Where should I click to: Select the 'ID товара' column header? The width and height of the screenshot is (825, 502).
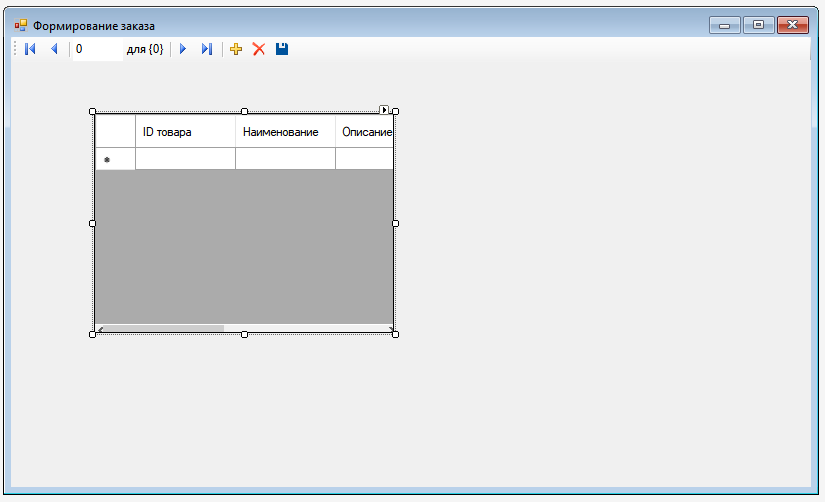point(185,132)
